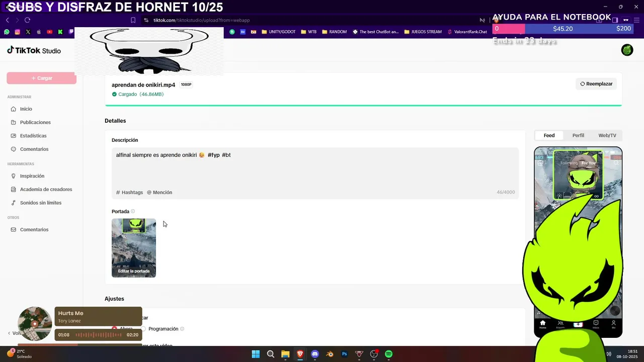Image resolution: width=644 pixels, height=362 pixels.
Task: Open the Windows Start menu
Action: click(256, 354)
